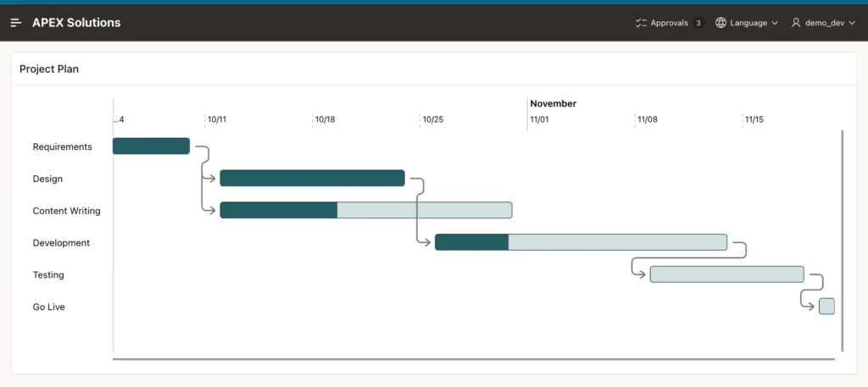Viewport: 868px width, 387px height.
Task: Expand the demo_dev user menu chevron
Action: 852,23
